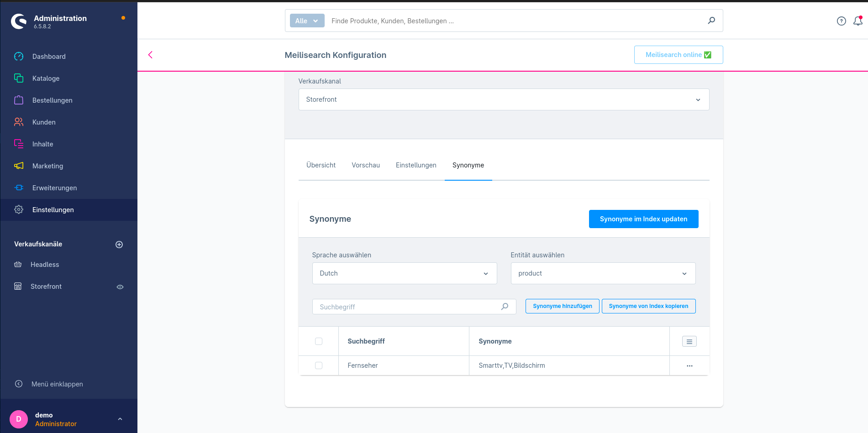Open the Entität auswählen product dropdown
868x433 pixels.
(603, 273)
